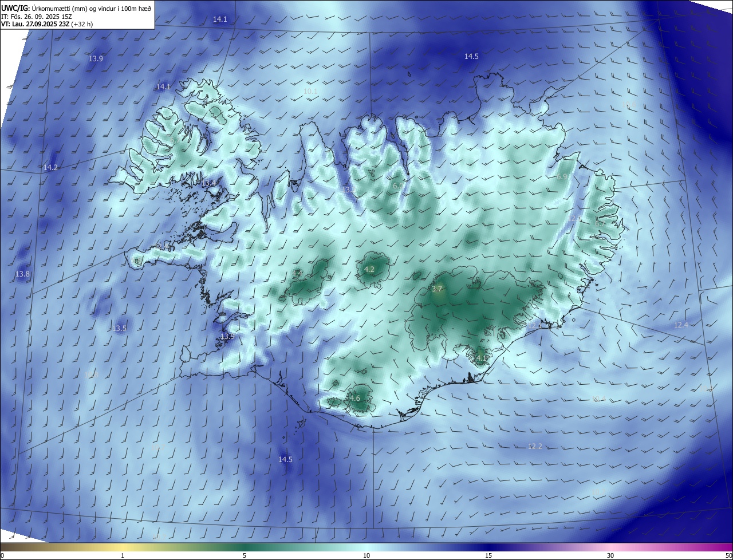This screenshot has height=560, width=733.
Task: Click the colorbar tick label 0
Action: (2, 555)
